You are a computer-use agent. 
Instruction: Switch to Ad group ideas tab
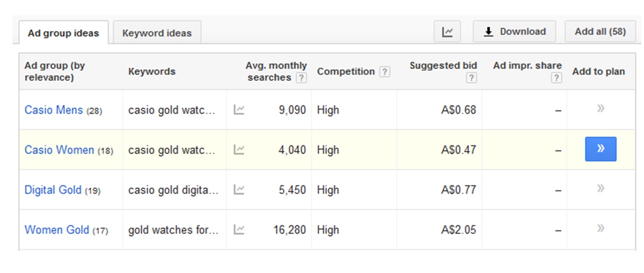click(x=63, y=33)
